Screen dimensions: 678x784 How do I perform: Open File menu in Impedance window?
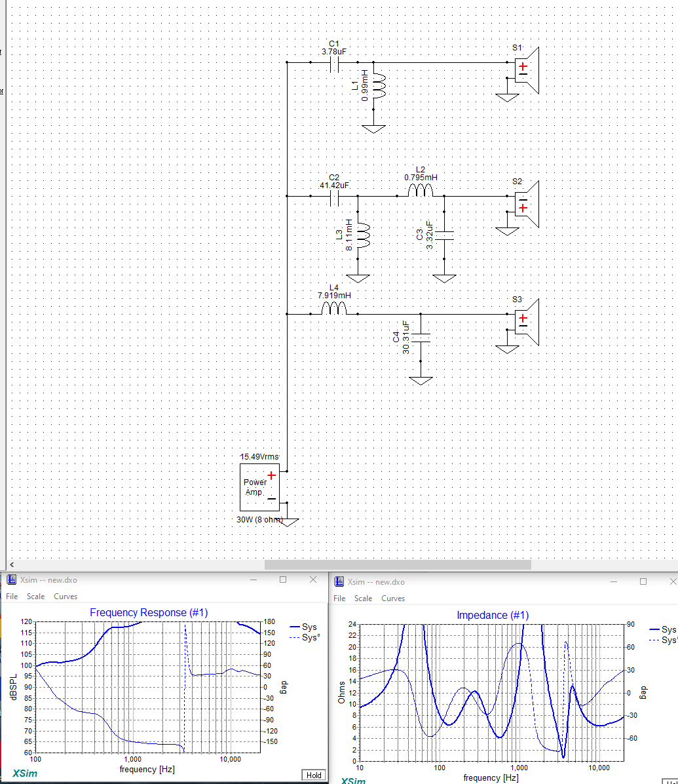pyautogui.click(x=339, y=598)
